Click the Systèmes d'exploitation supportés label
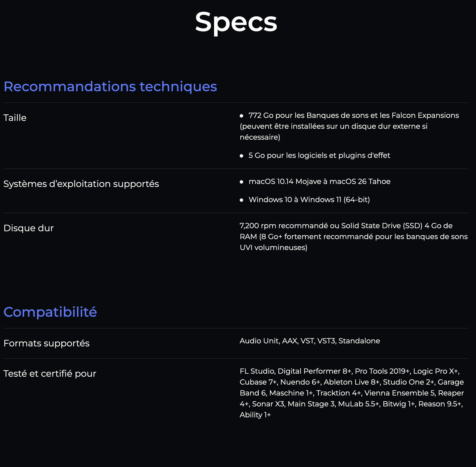 (x=81, y=184)
